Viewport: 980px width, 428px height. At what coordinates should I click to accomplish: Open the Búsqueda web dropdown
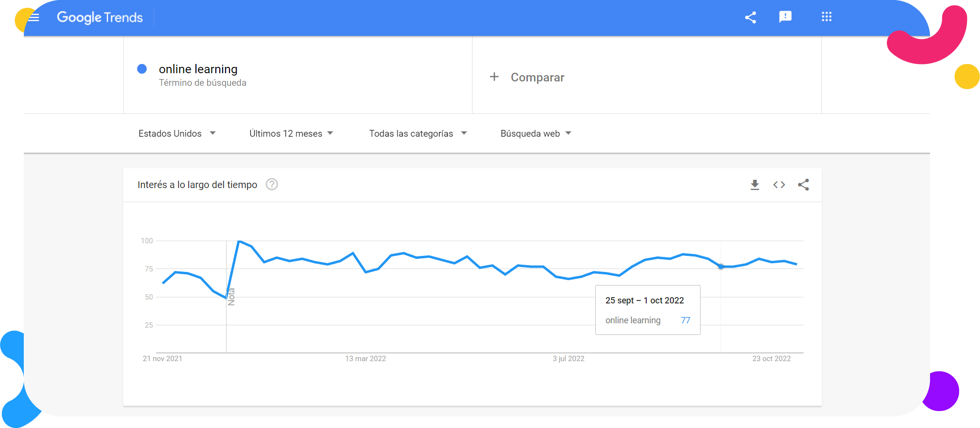coord(536,133)
